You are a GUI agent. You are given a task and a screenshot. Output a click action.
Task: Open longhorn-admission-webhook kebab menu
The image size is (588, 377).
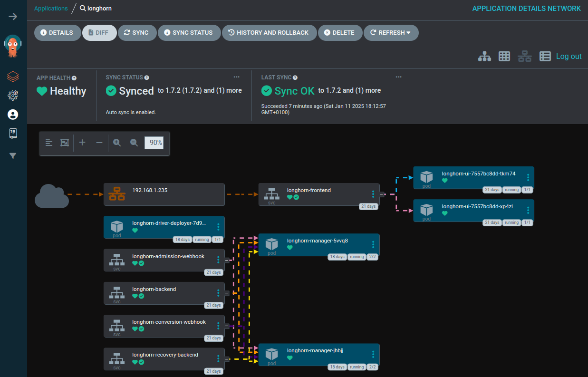click(218, 260)
